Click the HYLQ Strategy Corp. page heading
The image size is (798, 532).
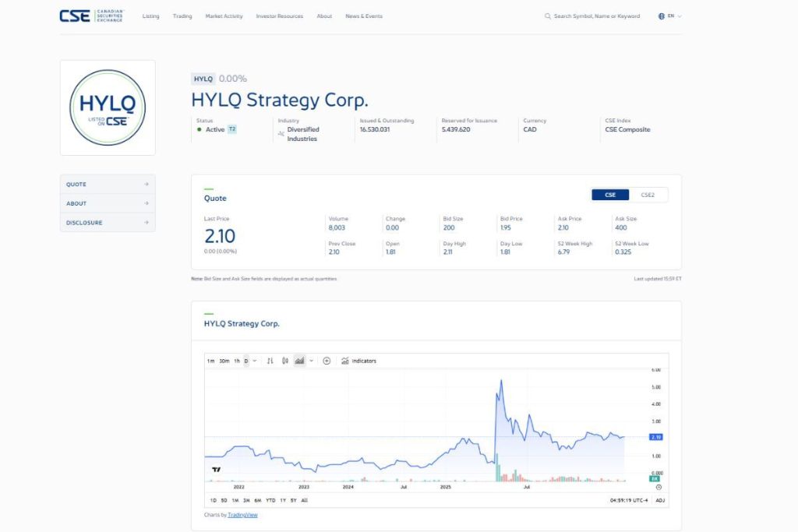(x=280, y=100)
